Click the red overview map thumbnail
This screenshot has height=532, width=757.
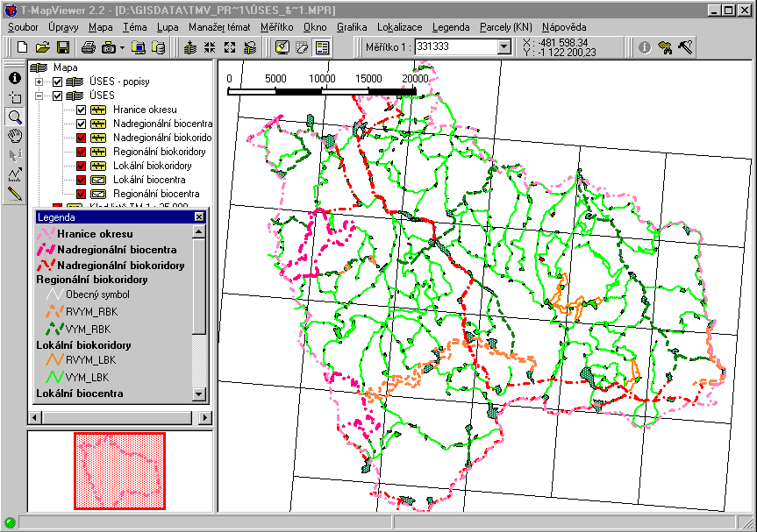pos(119,471)
